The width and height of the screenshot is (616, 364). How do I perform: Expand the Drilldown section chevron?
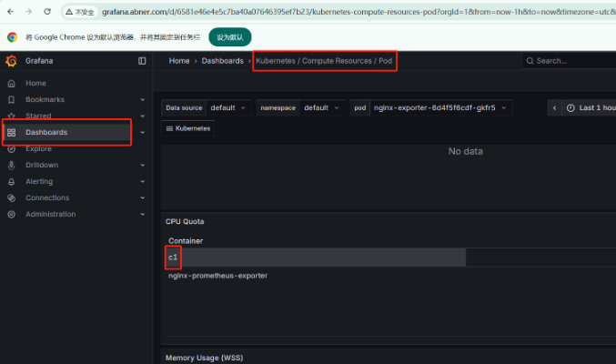point(143,165)
